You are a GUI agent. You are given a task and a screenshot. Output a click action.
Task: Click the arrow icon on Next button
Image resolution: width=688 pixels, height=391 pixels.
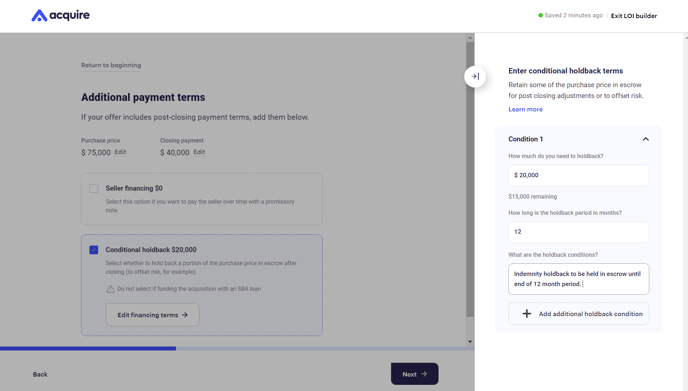click(x=424, y=374)
